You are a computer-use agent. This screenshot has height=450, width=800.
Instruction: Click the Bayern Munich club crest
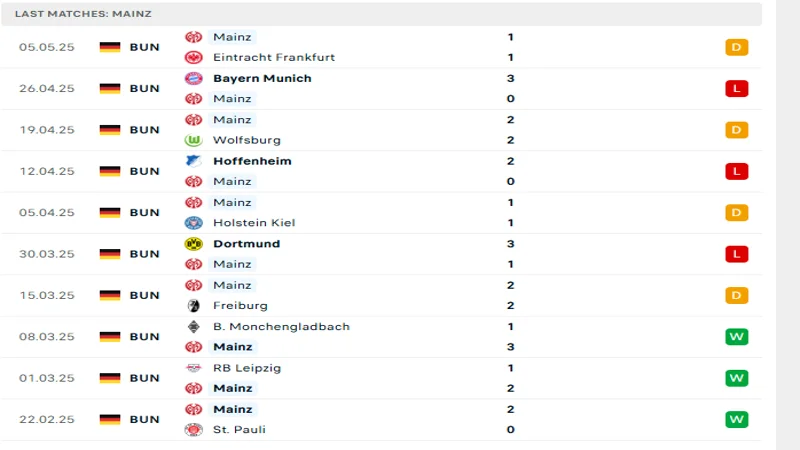click(x=194, y=78)
